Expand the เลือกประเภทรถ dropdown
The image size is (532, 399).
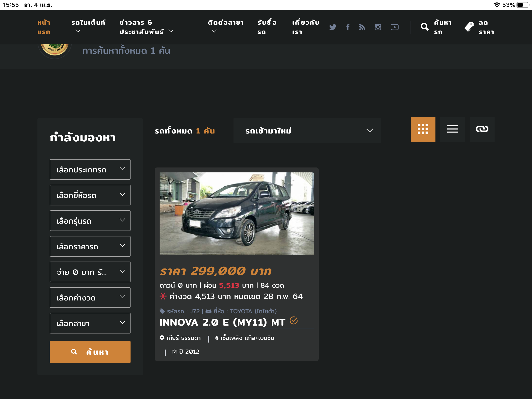click(x=90, y=169)
